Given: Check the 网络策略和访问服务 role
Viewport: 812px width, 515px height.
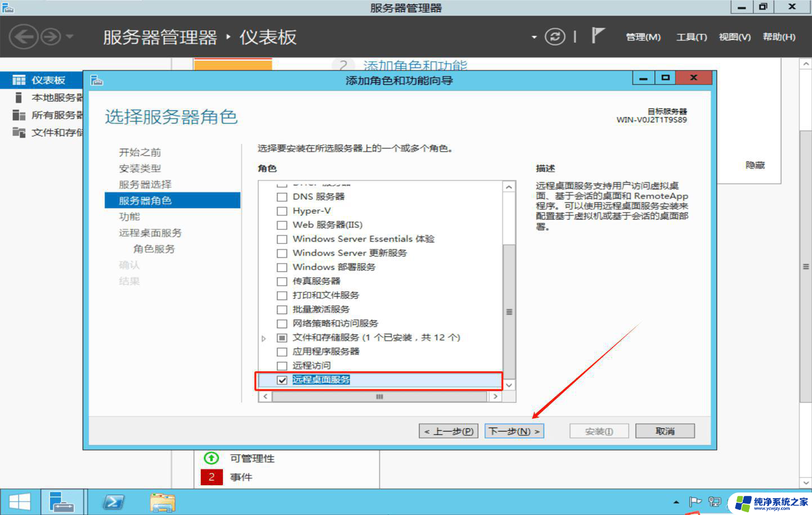Looking at the screenshot, I should [282, 323].
